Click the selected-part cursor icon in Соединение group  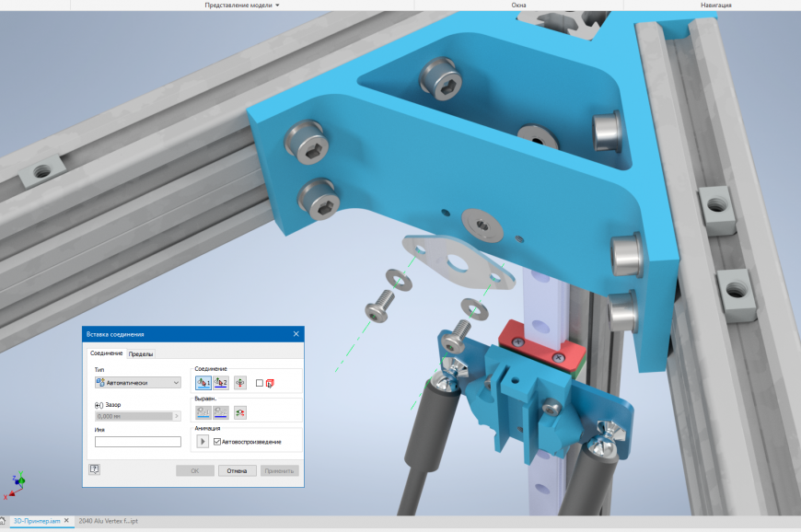pos(270,384)
